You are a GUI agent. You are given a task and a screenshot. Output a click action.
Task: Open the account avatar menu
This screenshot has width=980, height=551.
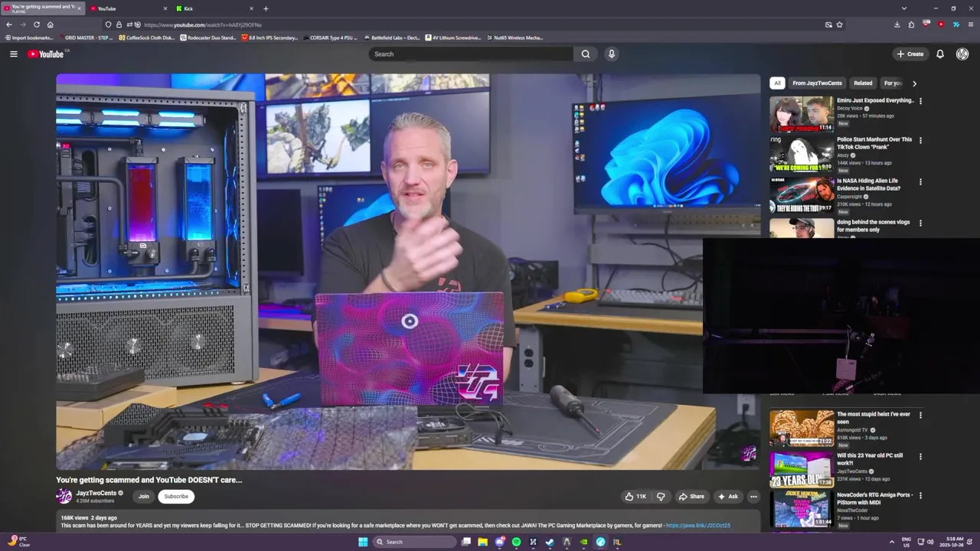[x=962, y=54]
